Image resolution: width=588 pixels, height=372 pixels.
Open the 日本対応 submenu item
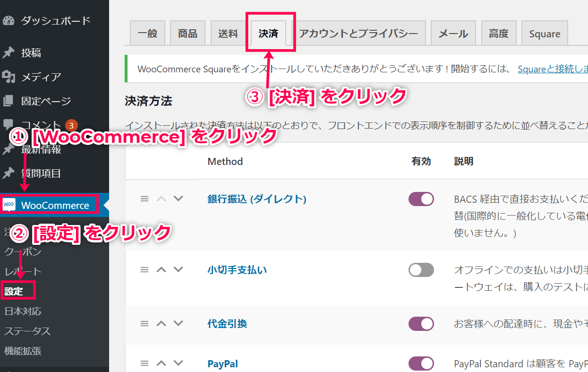(x=23, y=311)
